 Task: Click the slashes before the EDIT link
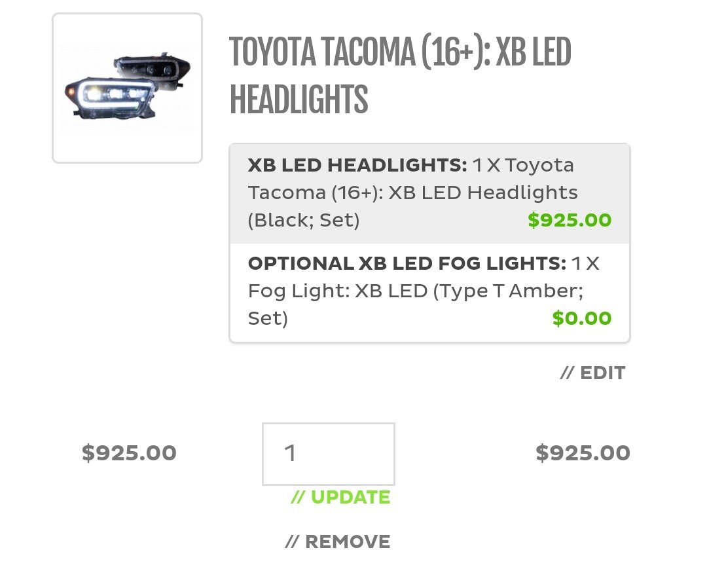[x=567, y=373]
